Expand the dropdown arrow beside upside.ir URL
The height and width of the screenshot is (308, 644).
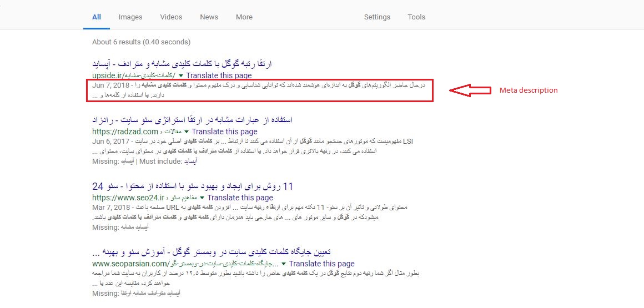(181, 75)
